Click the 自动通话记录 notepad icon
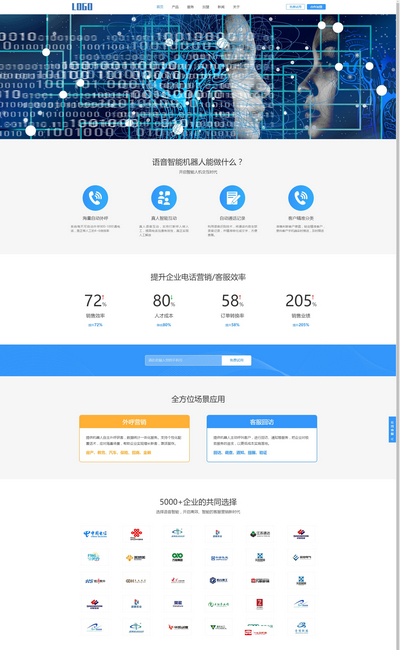 pos(232,198)
